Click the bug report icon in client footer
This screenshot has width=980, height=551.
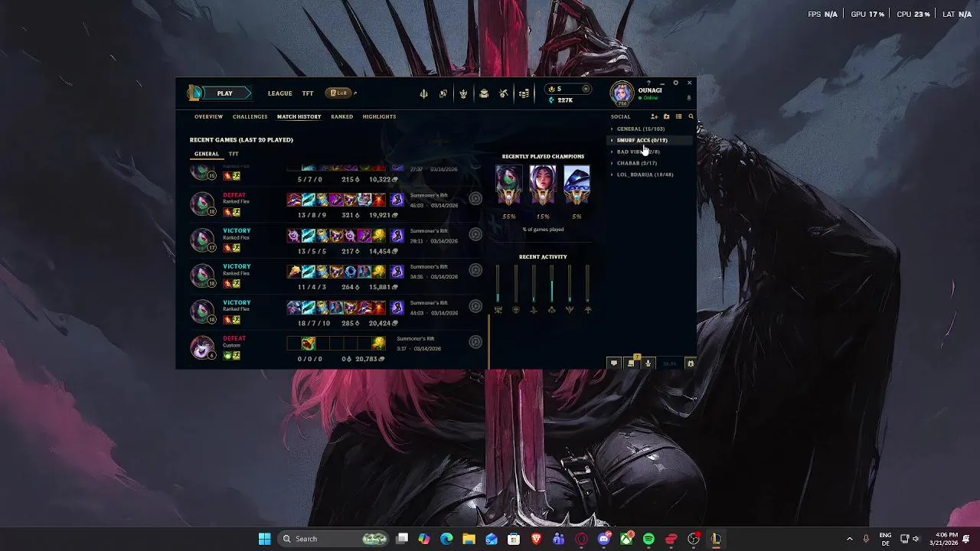pos(690,364)
